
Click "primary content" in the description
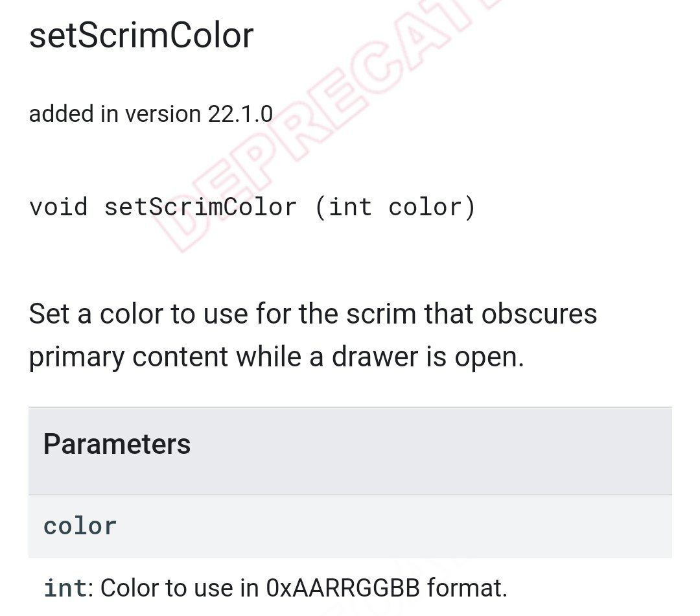click(x=128, y=357)
